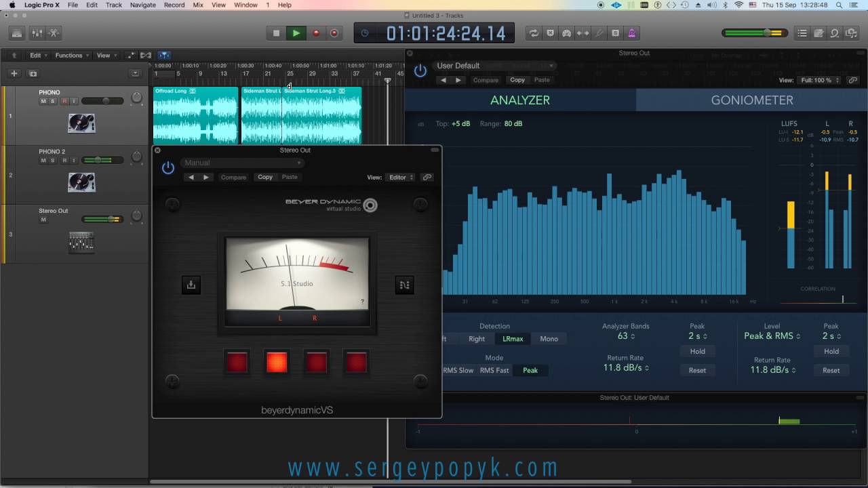Open the Edit menu in the tracks area
Screen dimensions: 868x488
click(x=38, y=56)
